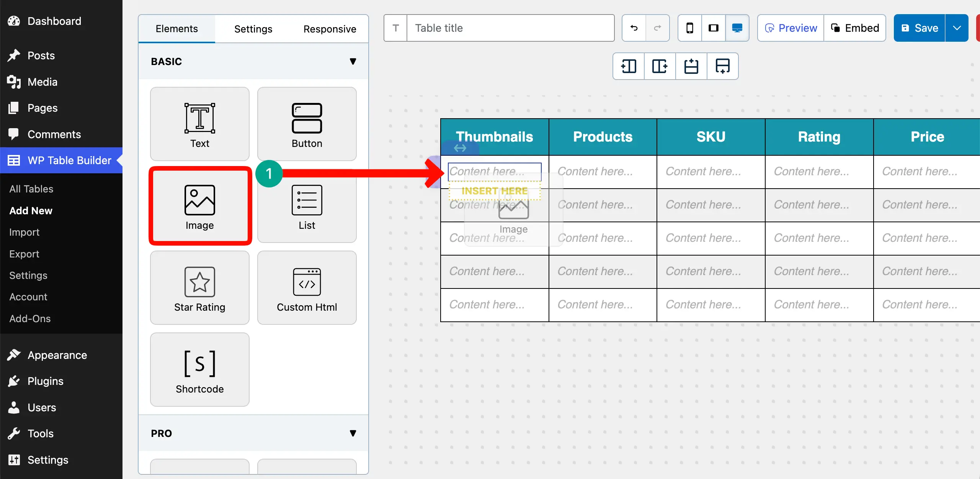Collapse the BASIC elements section
980x479 pixels.
(353, 61)
